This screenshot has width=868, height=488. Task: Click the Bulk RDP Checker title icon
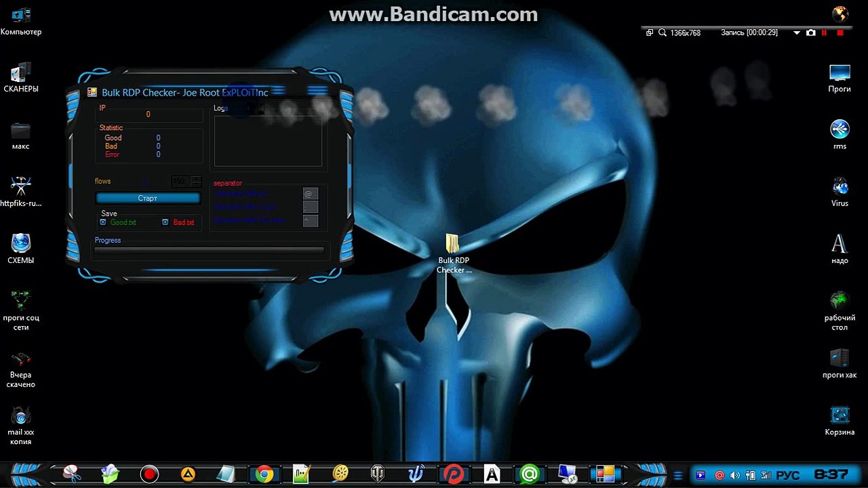click(93, 93)
